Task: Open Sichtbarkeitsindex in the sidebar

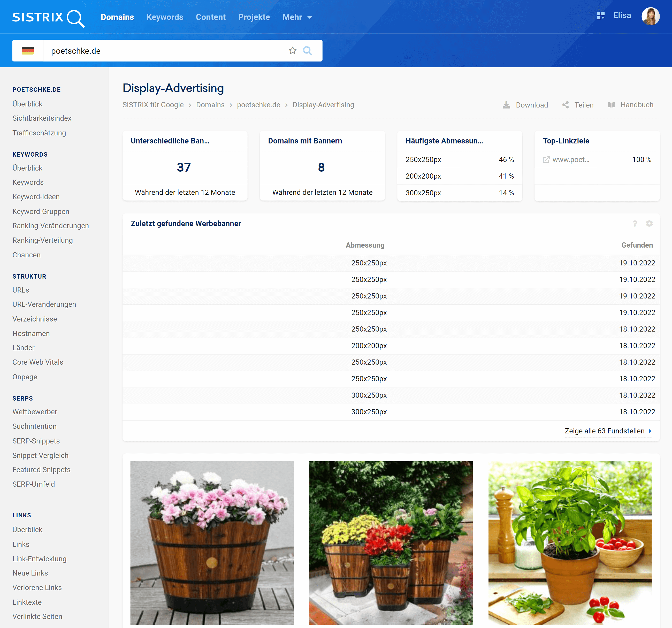Action: [x=42, y=118]
